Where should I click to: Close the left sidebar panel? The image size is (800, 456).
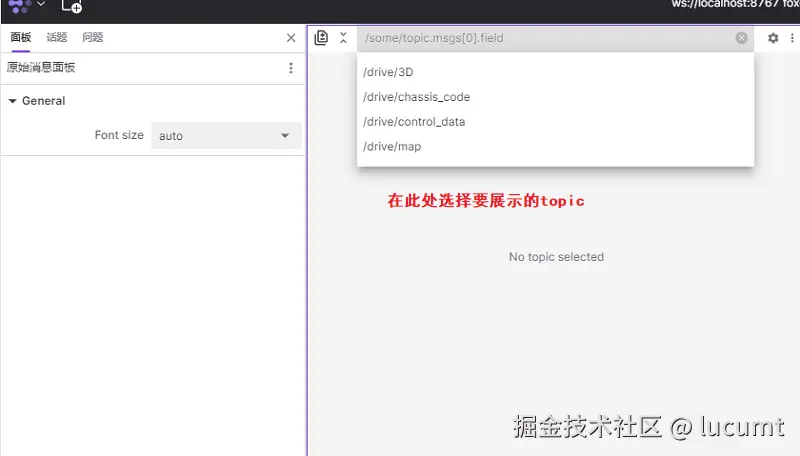[x=291, y=38]
